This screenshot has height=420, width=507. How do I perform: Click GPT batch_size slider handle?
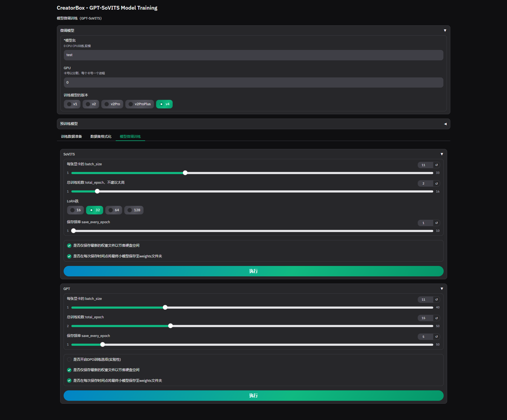(x=165, y=307)
